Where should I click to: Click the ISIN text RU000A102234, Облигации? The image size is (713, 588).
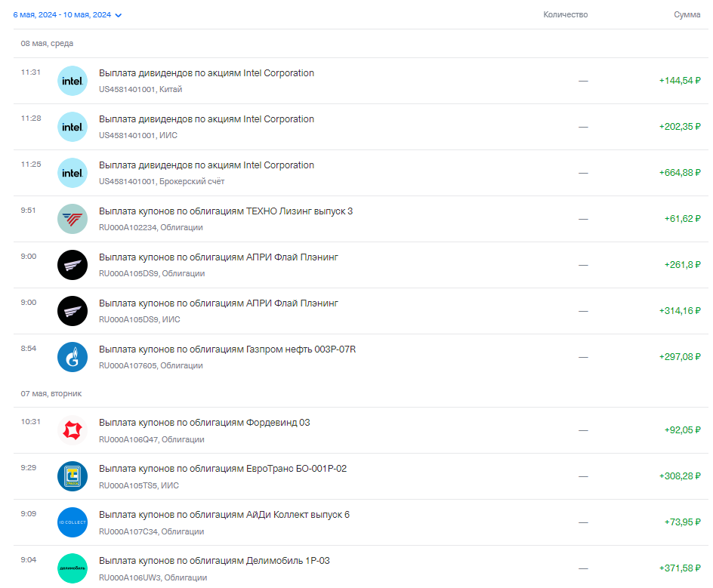coord(151,228)
